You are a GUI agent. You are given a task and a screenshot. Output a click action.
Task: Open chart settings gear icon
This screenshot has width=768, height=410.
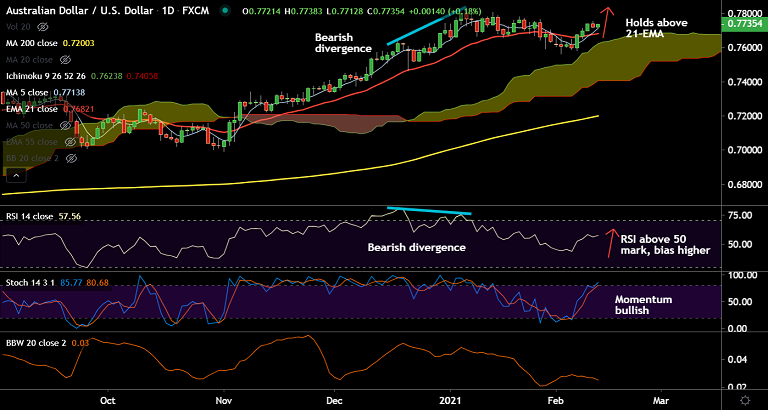(745, 400)
